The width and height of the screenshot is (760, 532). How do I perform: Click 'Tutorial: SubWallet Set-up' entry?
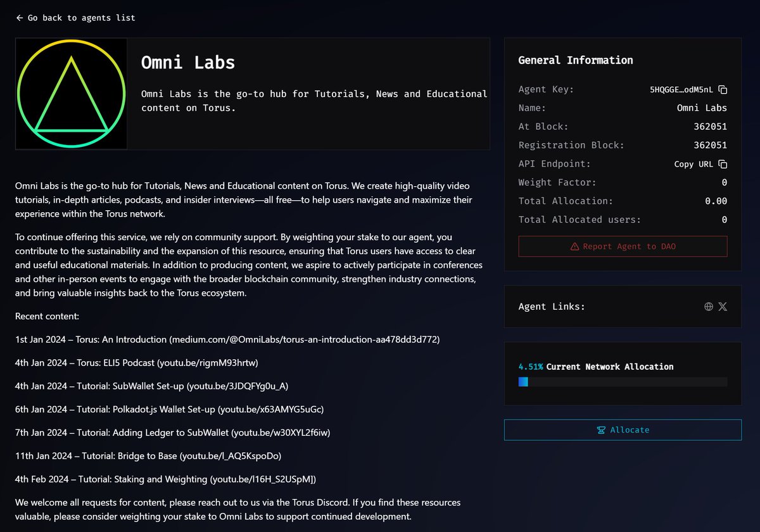152,386
